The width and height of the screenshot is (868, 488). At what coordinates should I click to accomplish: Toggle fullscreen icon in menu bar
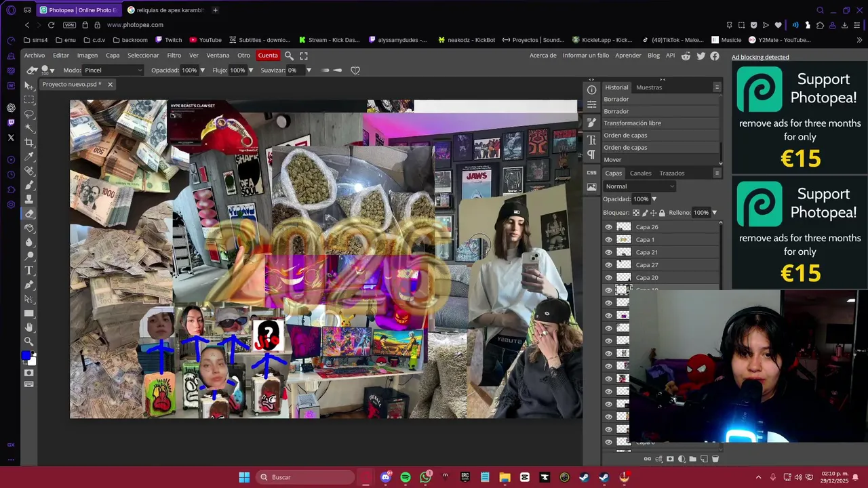(304, 56)
